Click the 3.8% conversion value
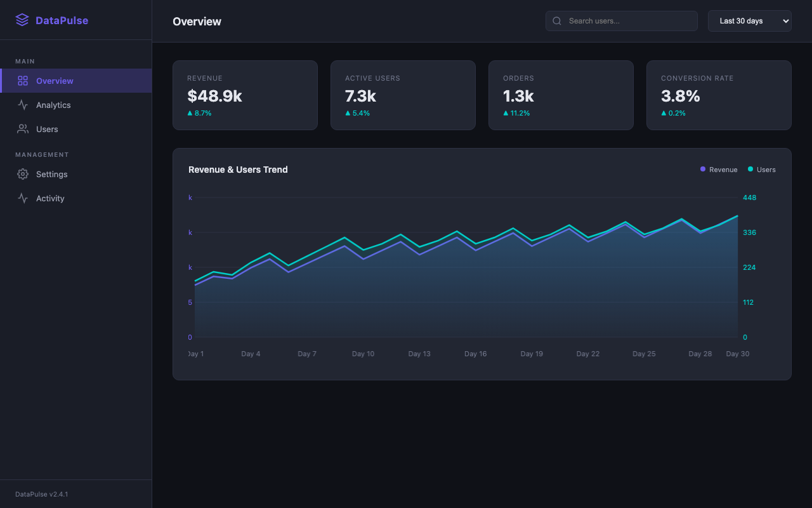The height and width of the screenshot is (508, 812). 680,96
